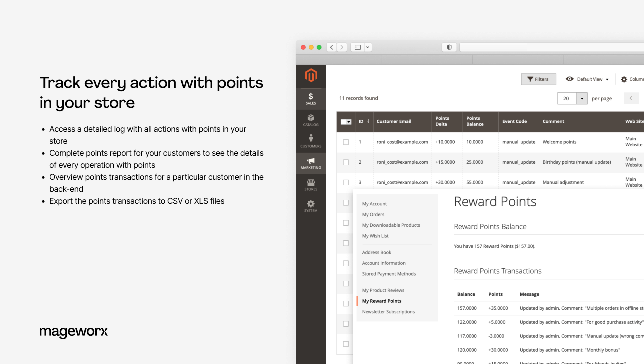
Task: Open the mass-action dropdown beside header checkbox
Action: [350, 121]
